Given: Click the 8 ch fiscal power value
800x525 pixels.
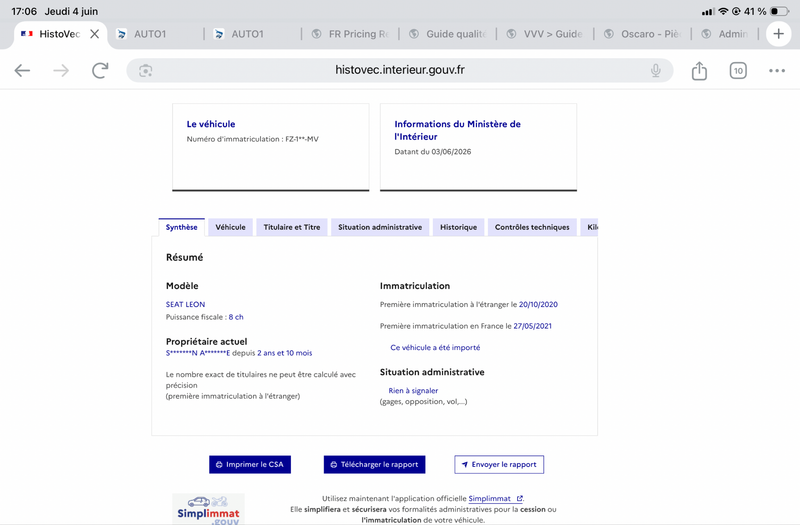Looking at the screenshot, I should pyautogui.click(x=236, y=317).
